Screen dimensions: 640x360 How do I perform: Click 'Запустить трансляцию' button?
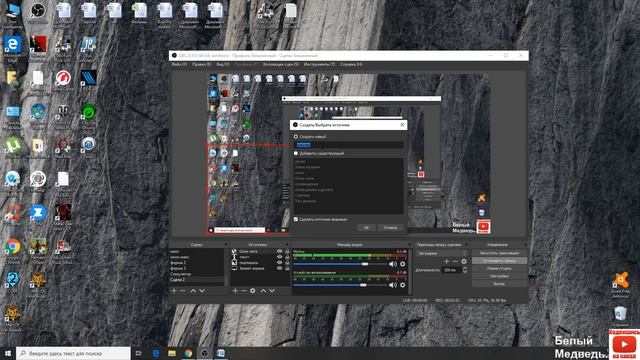[x=499, y=253]
